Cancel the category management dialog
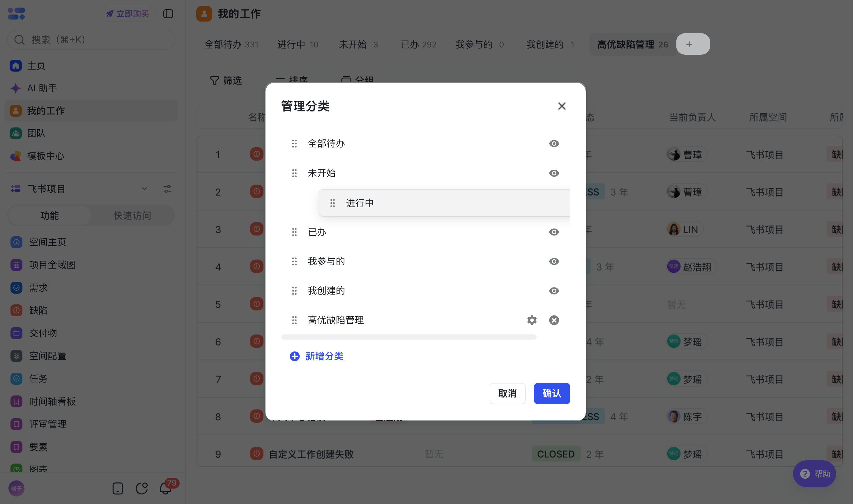This screenshot has height=504, width=853. click(x=507, y=393)
